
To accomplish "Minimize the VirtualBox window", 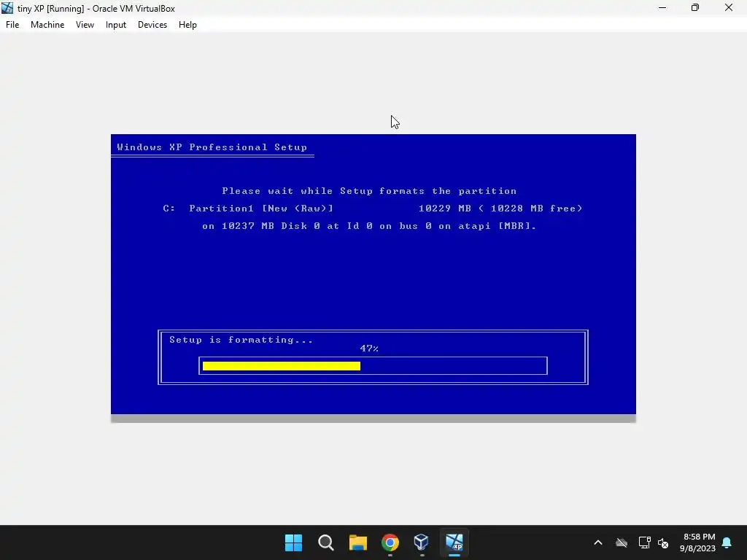I will click(x=662, y=8).
